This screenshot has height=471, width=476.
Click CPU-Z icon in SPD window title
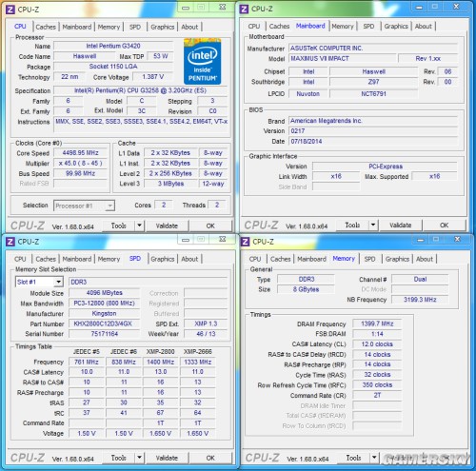pyautogui.click(x=10, y=242)
